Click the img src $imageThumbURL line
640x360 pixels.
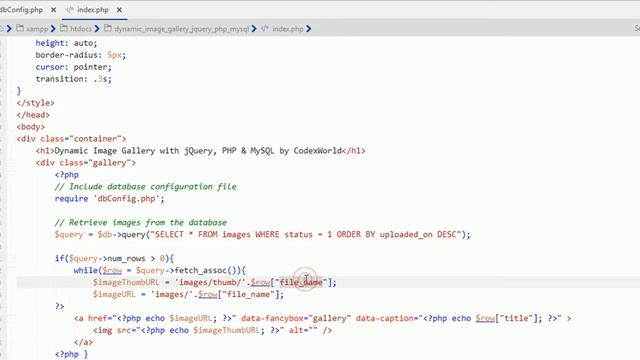pyautogui.click(x=212, y=330)
